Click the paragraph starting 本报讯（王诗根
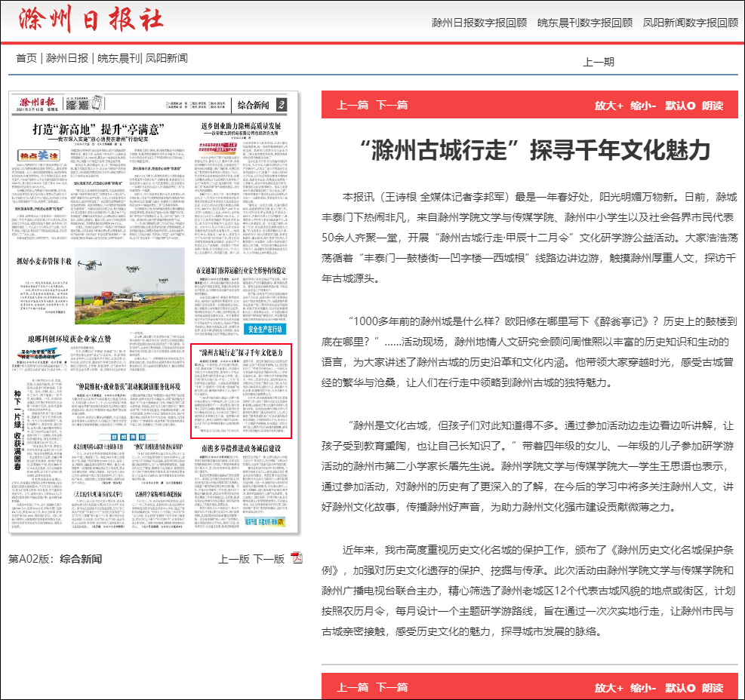Image resolution: width=745 pixels, height=700 pixels. (x=529, y=238)
